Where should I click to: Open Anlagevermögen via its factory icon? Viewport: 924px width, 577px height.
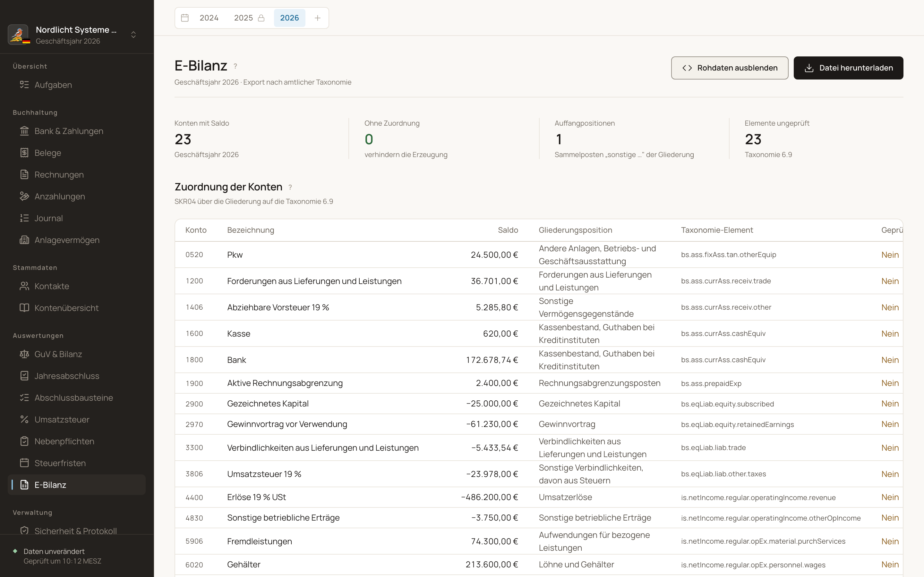point(24,240)
